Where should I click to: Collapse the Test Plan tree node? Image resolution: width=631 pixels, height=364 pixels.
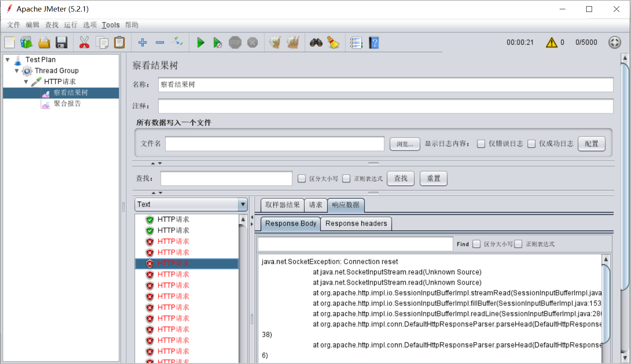point(7,60)
